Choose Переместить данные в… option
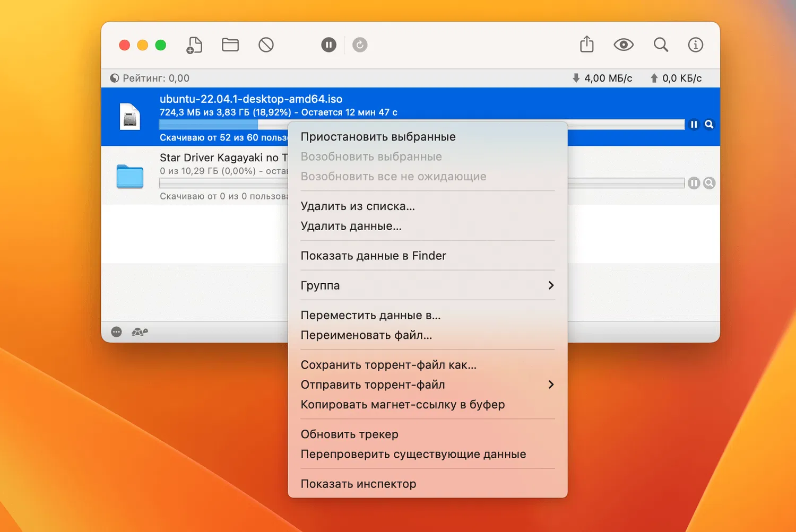This screenshot has width=796, height=532. [428, 315]
